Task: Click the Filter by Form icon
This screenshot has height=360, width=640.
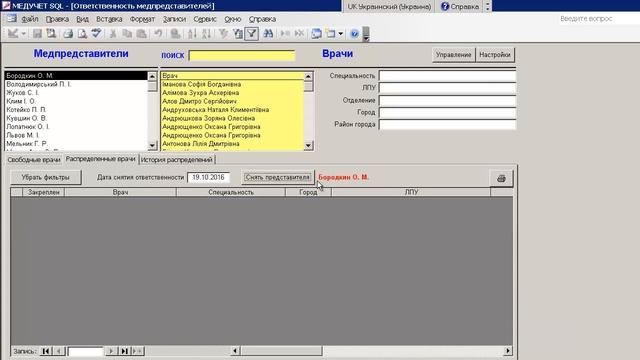Action: (x=237, y=33)
